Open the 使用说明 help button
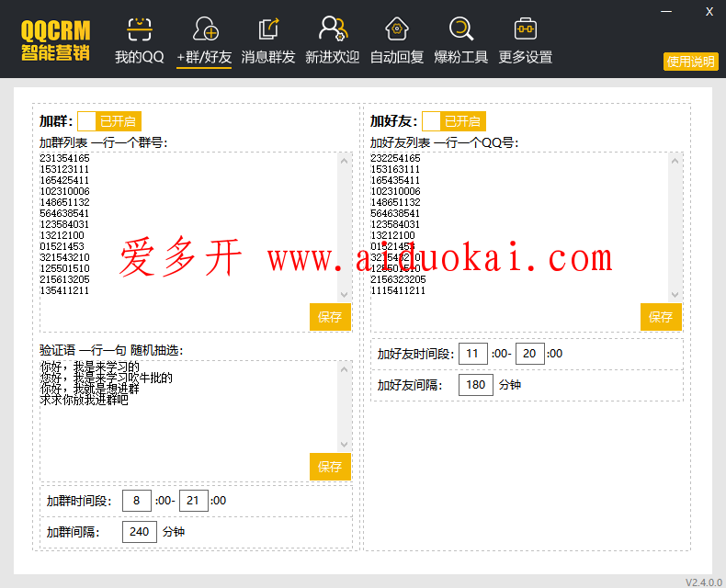The image size is (726, 588). [x=691, y=62]
